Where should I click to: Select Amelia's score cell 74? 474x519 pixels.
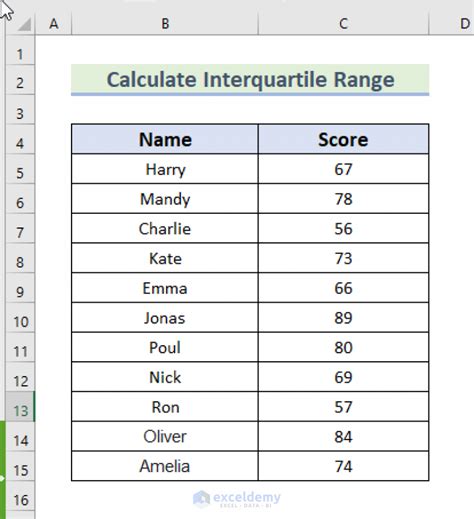343,466
